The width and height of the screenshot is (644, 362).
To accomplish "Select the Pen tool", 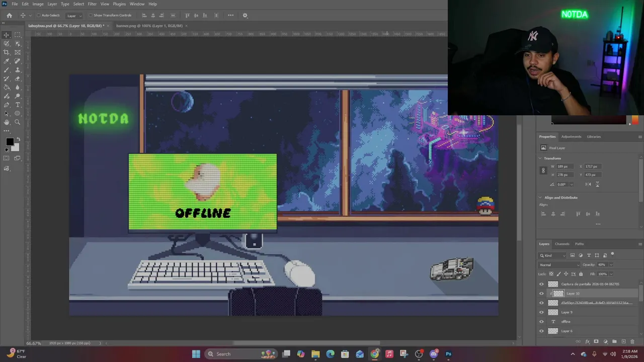I will point(7,105).
